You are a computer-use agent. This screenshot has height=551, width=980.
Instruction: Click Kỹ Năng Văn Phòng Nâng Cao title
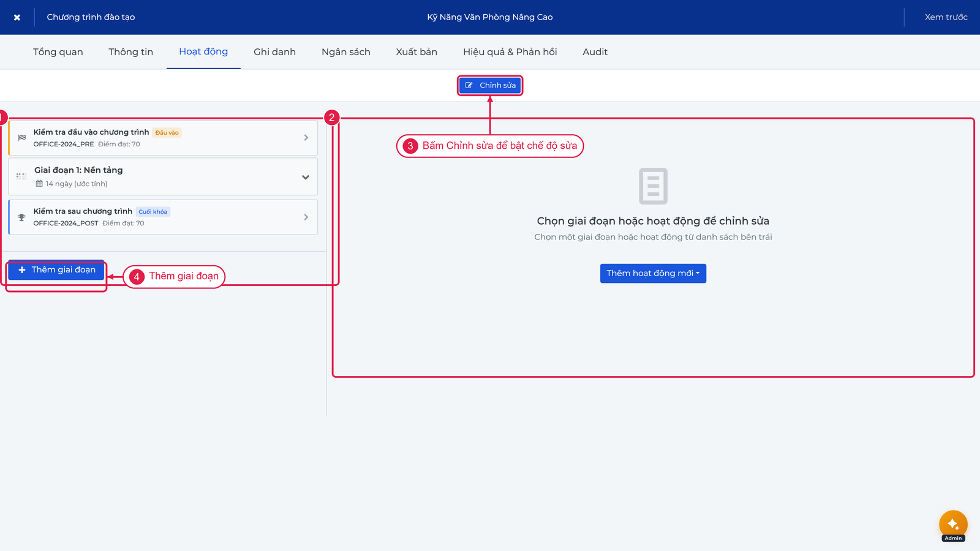[x=490, y=17]
